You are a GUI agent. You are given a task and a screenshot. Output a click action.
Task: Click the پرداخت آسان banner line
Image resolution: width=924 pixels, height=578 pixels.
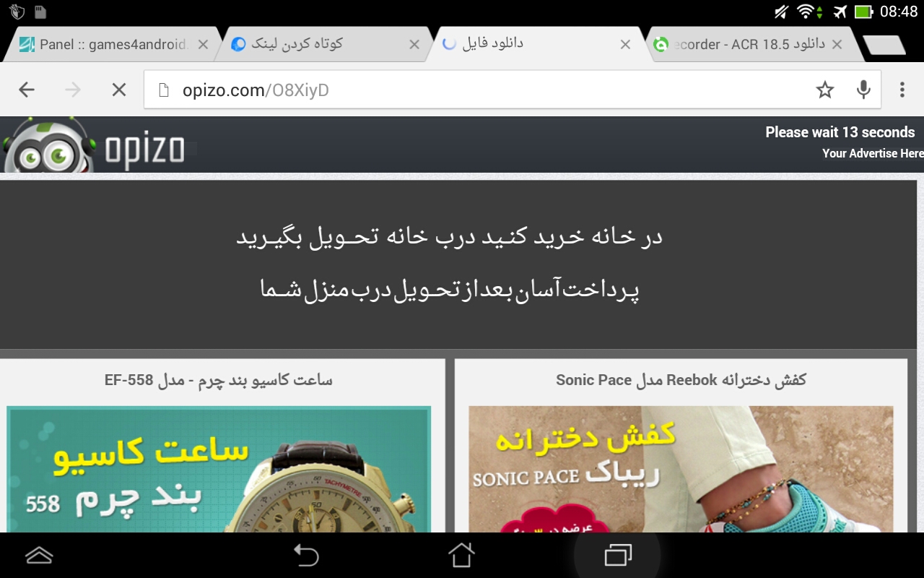[449, 290]
